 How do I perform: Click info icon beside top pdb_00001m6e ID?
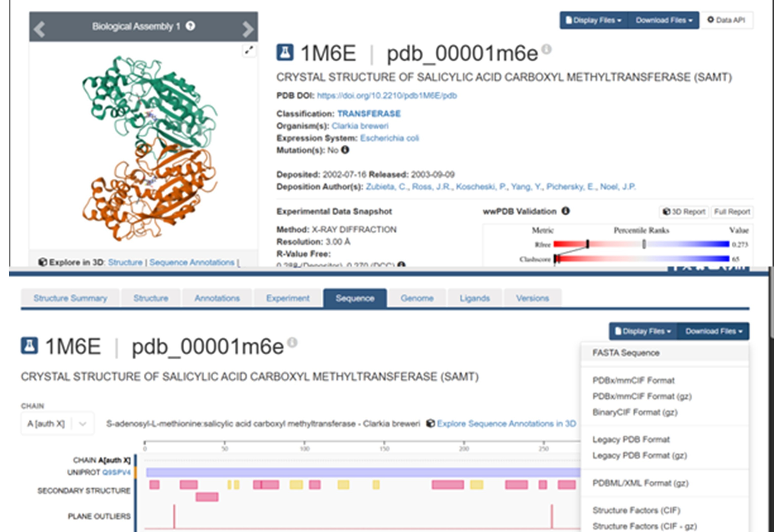[x=546, y=49]
